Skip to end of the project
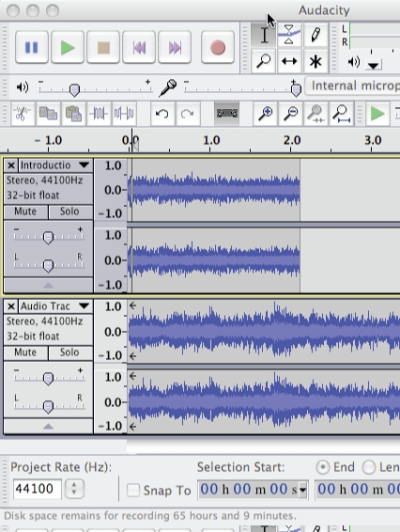Viewport: 400px width, 532px height. [175, 47]
